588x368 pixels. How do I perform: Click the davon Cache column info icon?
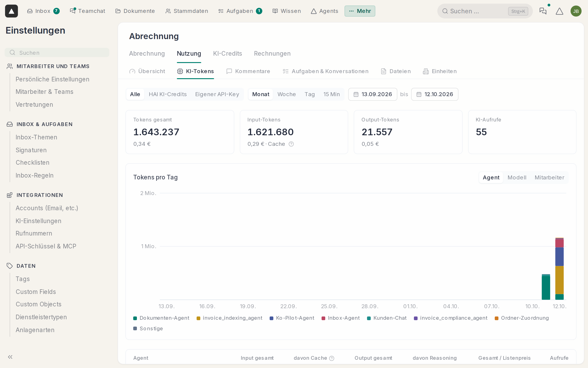(332, 358)
